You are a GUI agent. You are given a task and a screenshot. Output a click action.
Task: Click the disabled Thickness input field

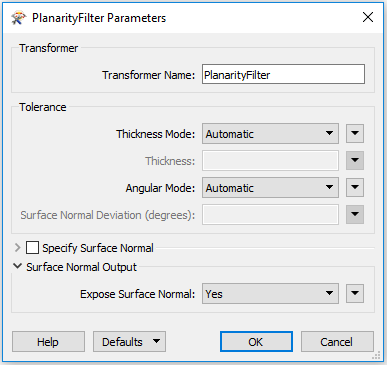tap(270, 161)
